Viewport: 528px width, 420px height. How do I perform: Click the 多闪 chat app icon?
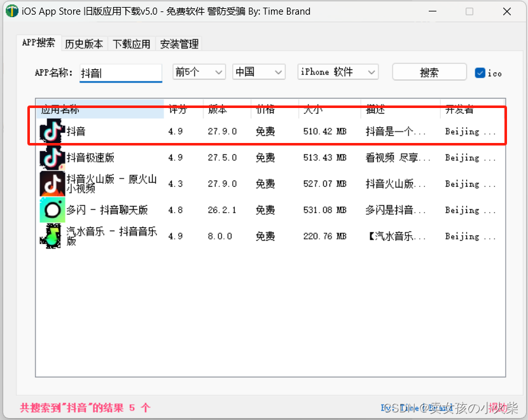point(53,210)
